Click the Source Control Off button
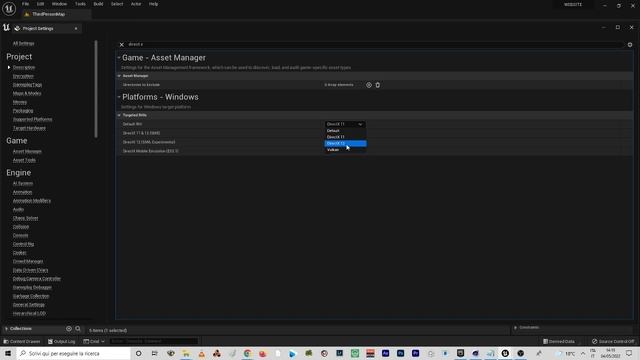This screenshot has width=640, height=360. [613, 341]
